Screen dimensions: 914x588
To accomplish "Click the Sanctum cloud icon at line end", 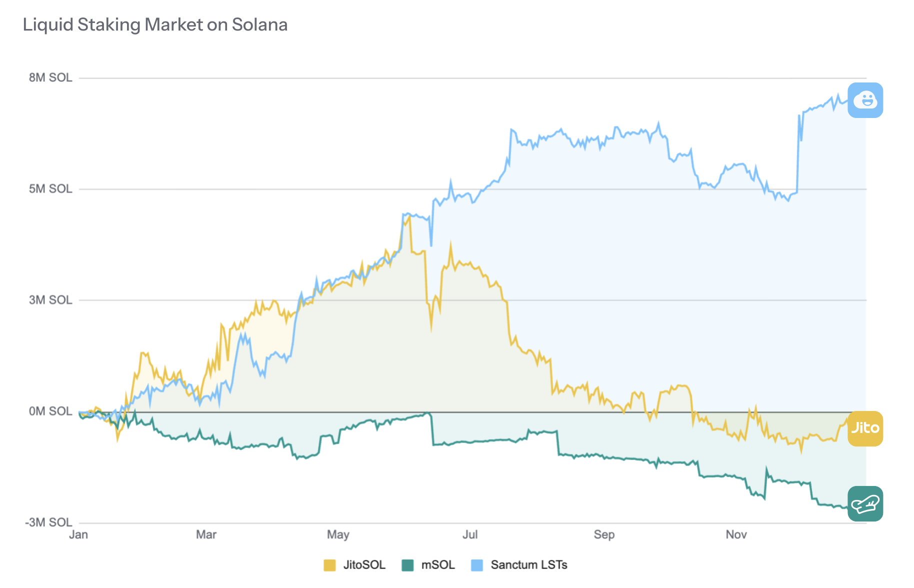I will pyautogui.click(x=865, y=100).
